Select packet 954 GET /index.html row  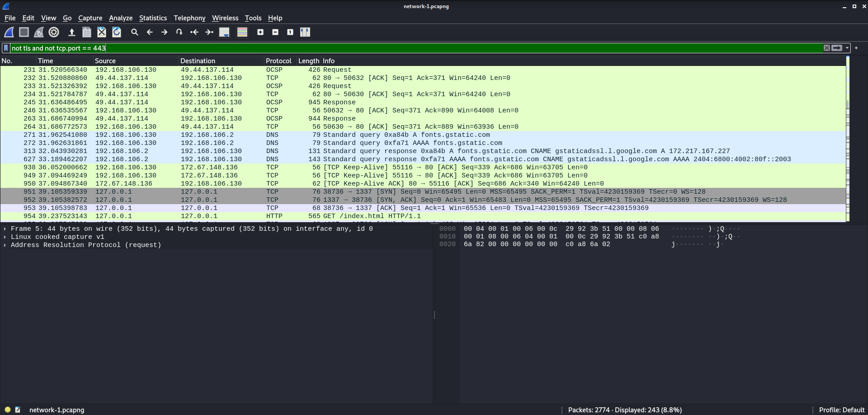click(423, 216)
